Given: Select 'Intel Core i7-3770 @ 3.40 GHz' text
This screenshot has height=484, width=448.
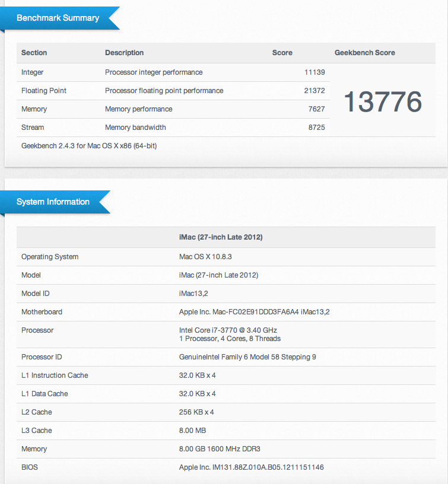Looking at the screenshot, I should (228, 330).
